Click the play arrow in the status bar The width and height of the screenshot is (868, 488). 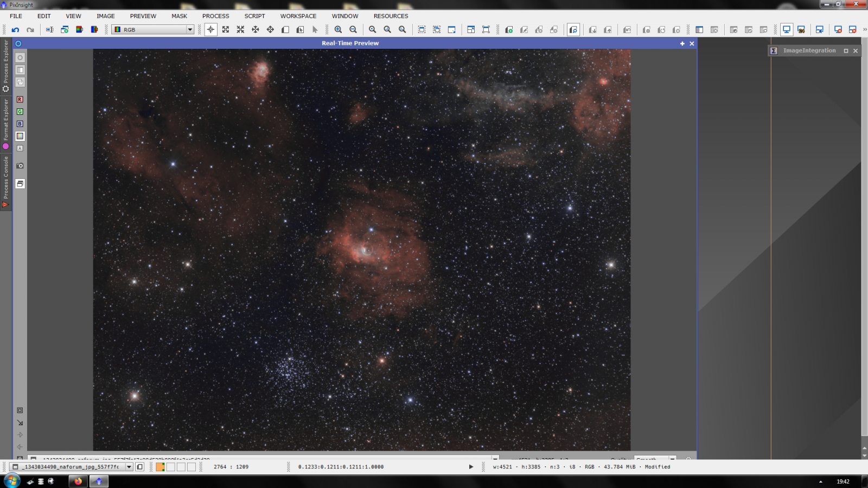point(471,467)
